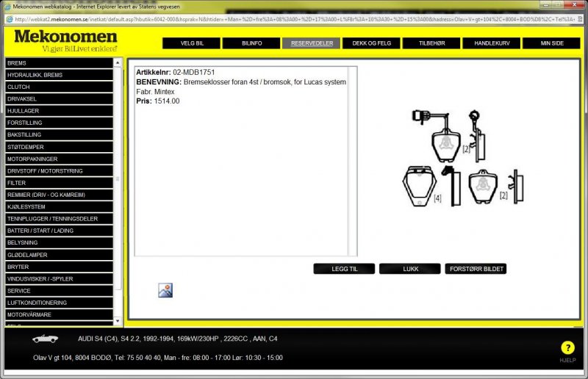The height and width of the screenshot is (379, 588).
Task: Click the small image icon below the details box
Action: coord(165,290)
